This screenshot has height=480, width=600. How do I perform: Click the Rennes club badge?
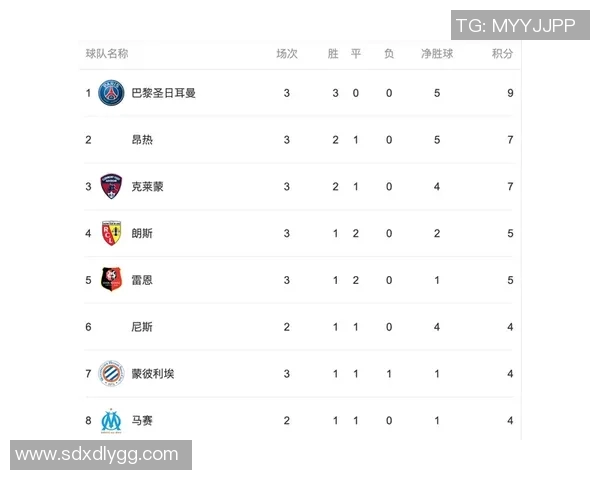pos(111,280)
